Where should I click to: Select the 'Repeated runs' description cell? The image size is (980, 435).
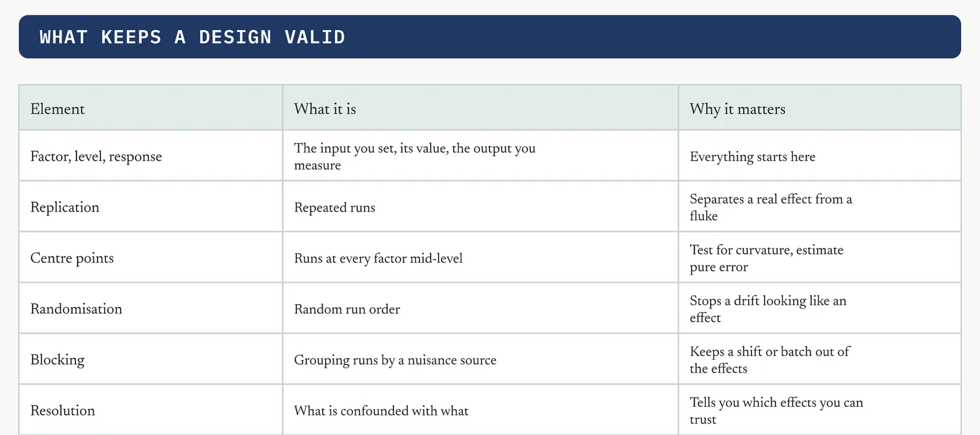(x=480, y=207)
